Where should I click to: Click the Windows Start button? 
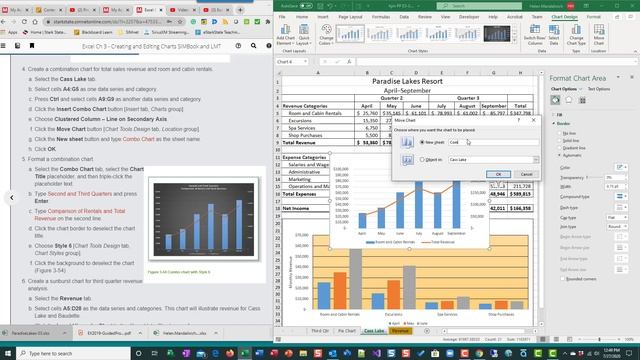point(8,353)
